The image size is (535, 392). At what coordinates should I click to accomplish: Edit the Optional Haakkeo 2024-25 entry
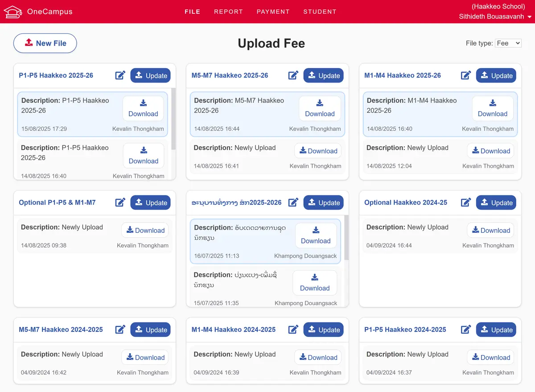(466, 202)
